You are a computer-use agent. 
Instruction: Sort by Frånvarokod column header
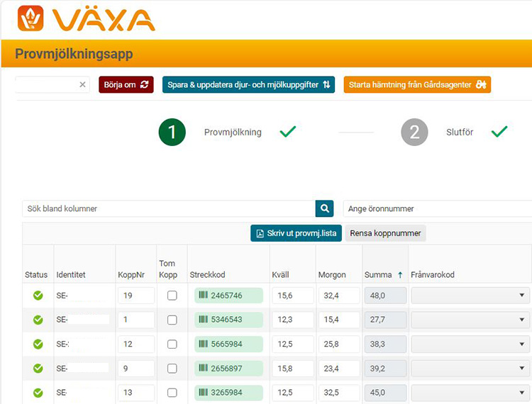coord(432,274)
